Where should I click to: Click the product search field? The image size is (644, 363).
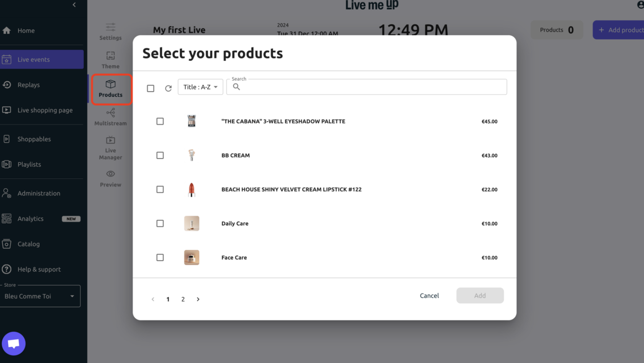click(371, 87)
